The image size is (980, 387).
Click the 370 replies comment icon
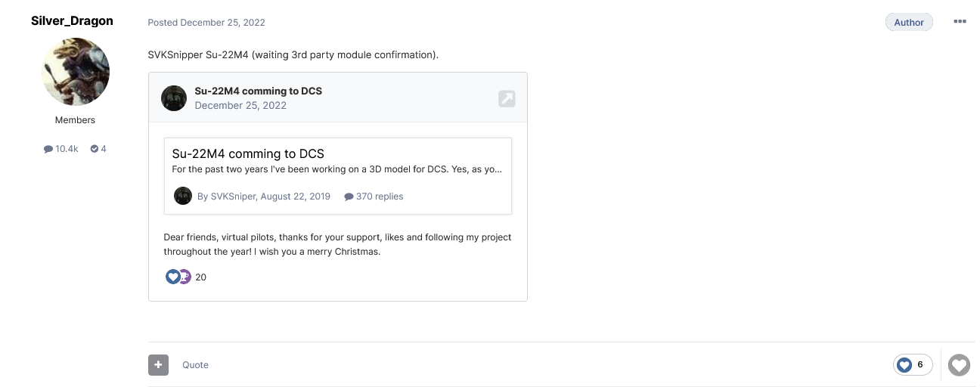(349, 197)
